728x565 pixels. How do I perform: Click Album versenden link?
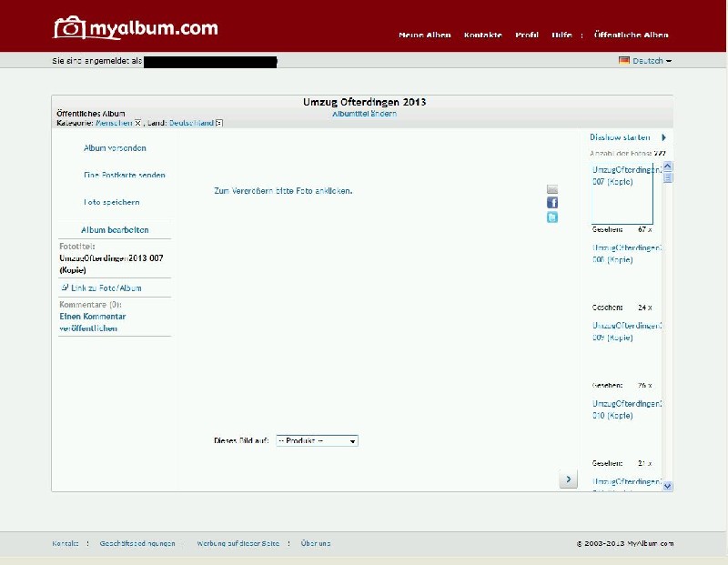pos(115,148)
